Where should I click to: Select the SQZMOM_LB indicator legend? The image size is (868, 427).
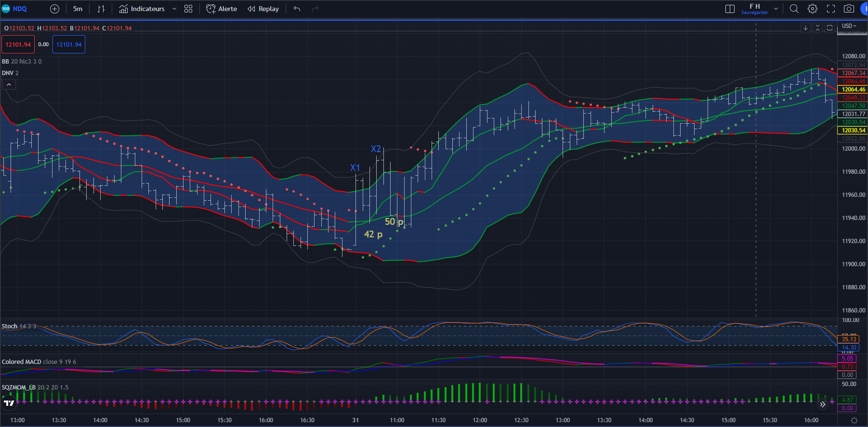click(x=35, y=388)
